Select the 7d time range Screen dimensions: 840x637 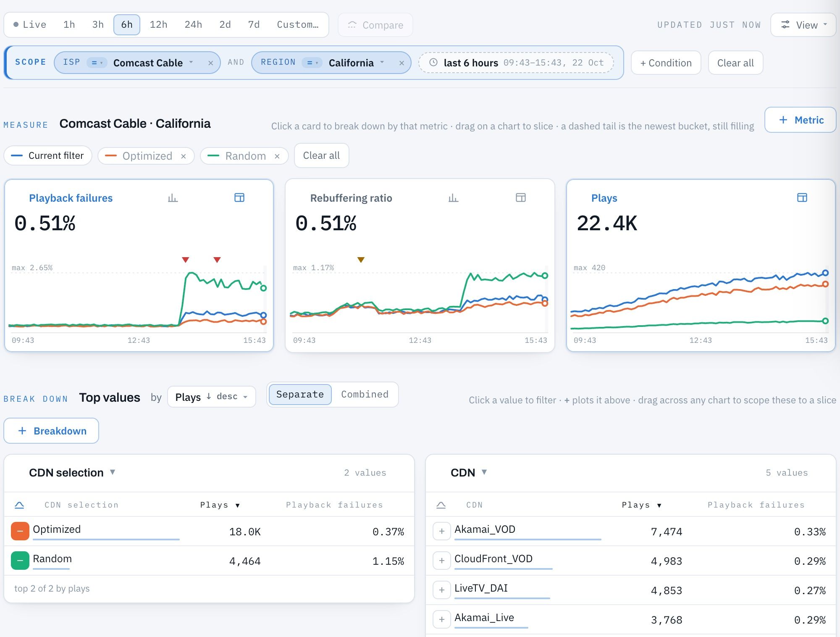(x=254, y=25)
